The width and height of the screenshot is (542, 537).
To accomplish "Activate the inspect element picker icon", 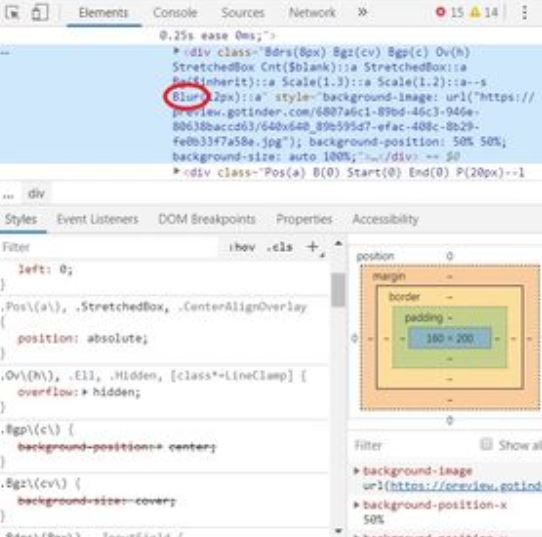I will point(13,13).
